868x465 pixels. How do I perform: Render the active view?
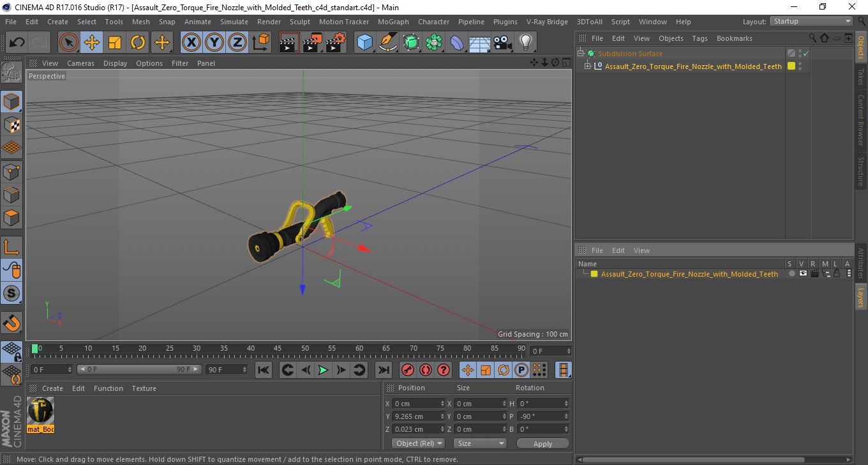coord(290,43)
